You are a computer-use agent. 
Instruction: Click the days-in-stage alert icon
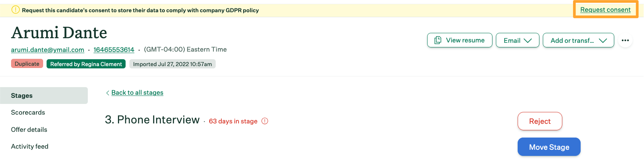(265, 121)
